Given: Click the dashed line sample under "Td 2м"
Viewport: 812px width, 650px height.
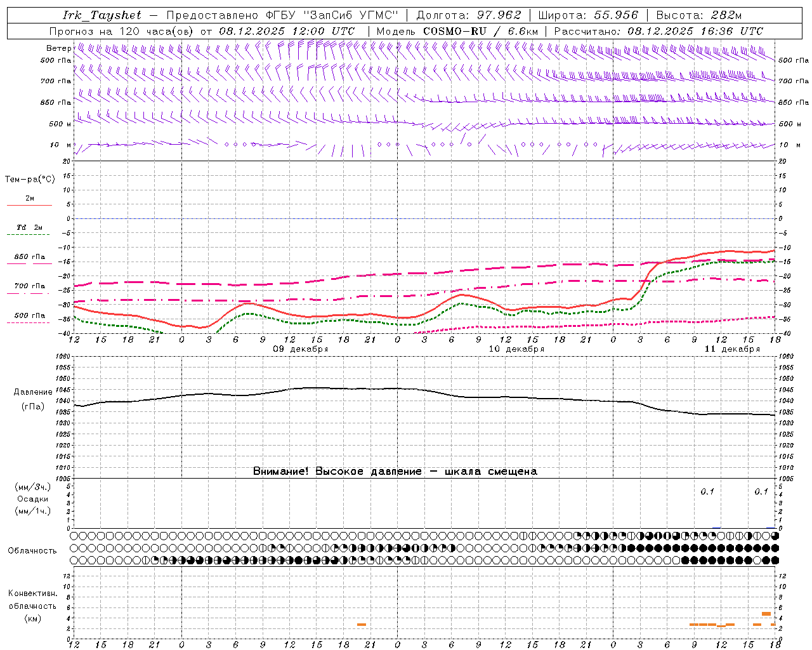Looking at the screenshot, I should [x=29, y=234].
